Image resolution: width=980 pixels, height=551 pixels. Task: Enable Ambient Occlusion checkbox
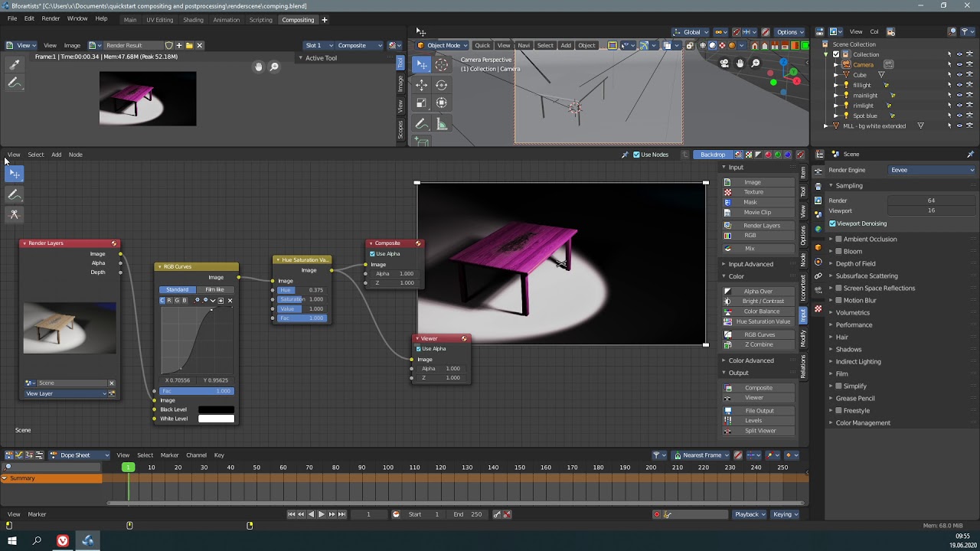[x=839, y=240]
